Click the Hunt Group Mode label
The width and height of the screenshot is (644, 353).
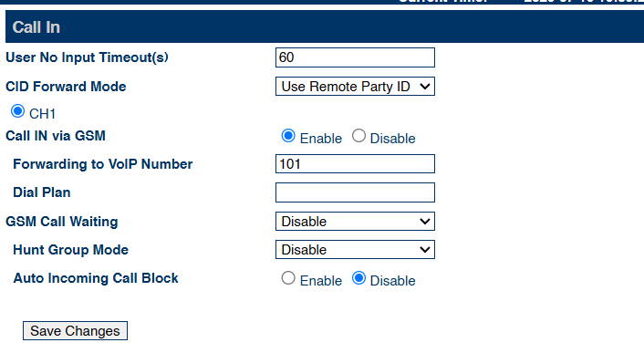coord(70,250)
